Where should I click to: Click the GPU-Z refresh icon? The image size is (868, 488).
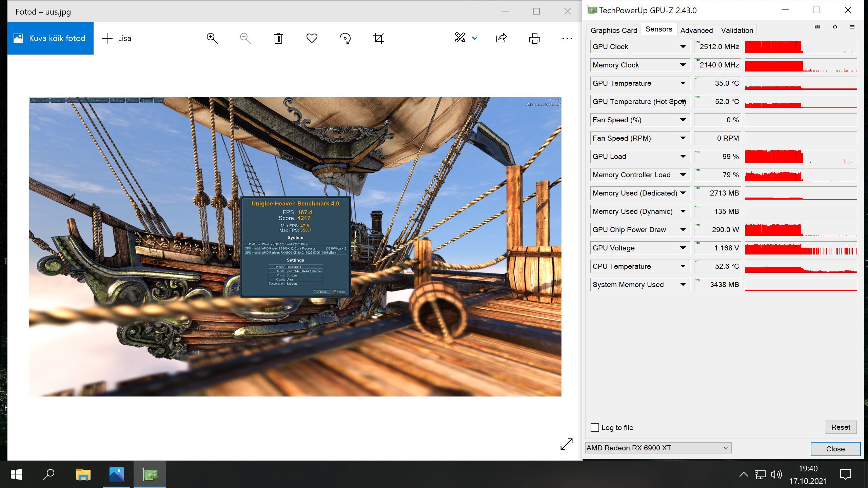(x=835, y=27)
